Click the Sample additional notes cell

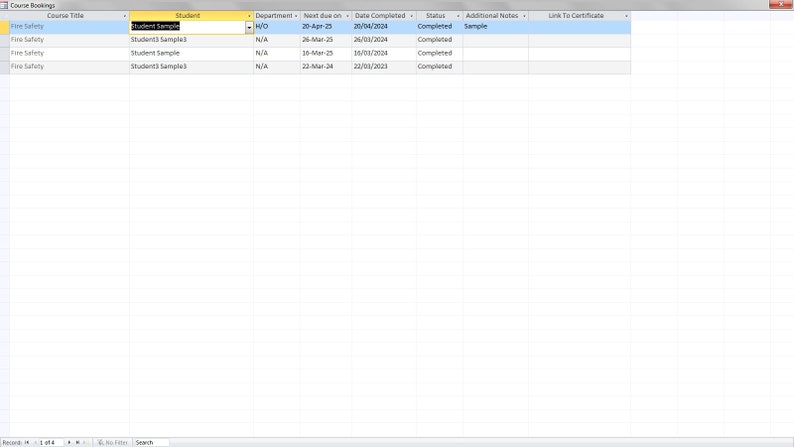495,27
